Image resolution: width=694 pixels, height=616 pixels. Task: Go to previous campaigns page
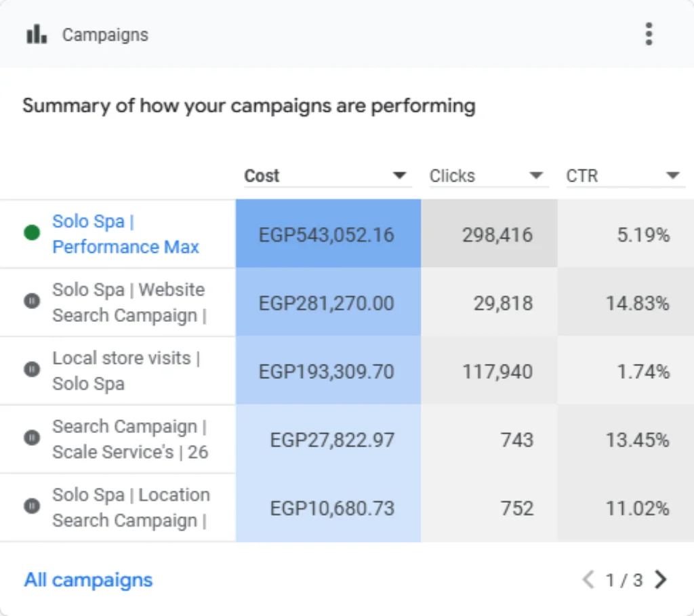tap(588, 579)
